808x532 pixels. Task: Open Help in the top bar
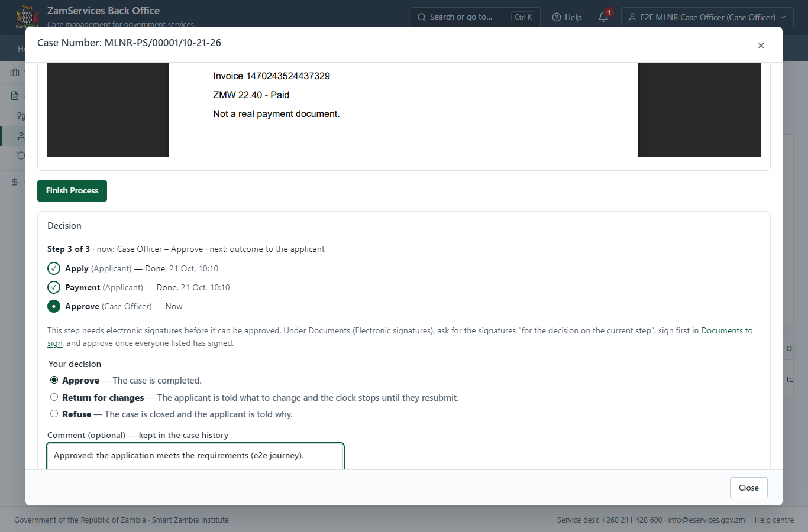tap(567, 17)
